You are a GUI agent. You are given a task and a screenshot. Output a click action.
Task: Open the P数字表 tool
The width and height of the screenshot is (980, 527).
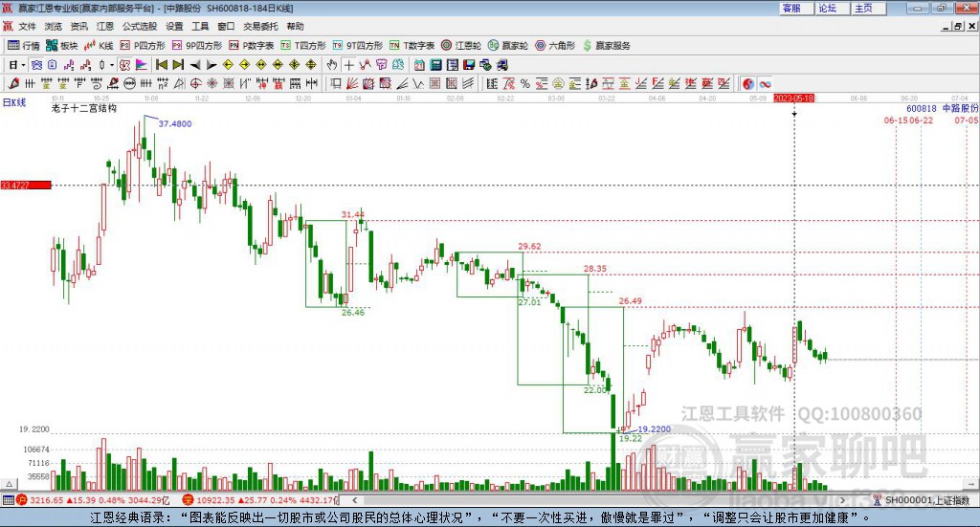(252, 46)
